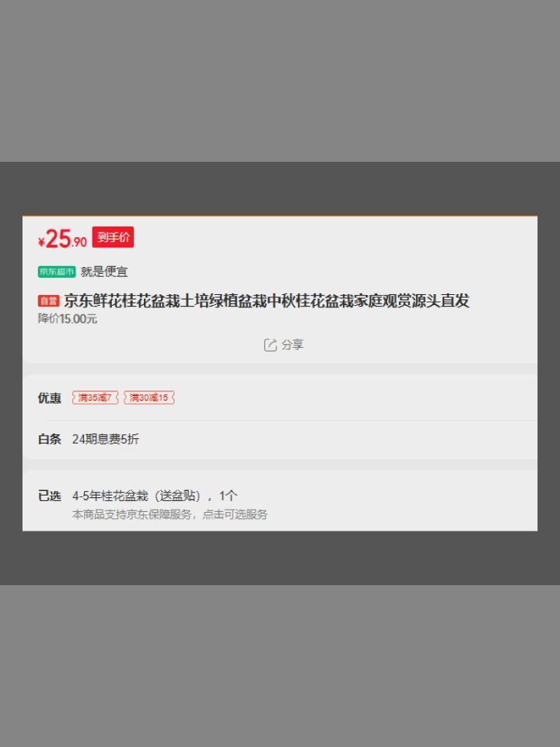Click the 降价15.00元 price drop notice
This screenshot has width=560, height=747.
pyautogui.click(x=68, y=319)
